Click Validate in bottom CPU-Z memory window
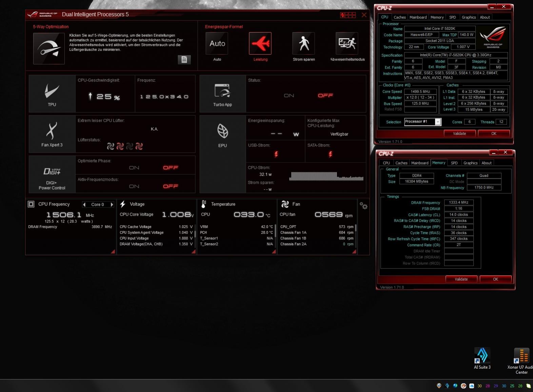533x392 pixels. 461,279
